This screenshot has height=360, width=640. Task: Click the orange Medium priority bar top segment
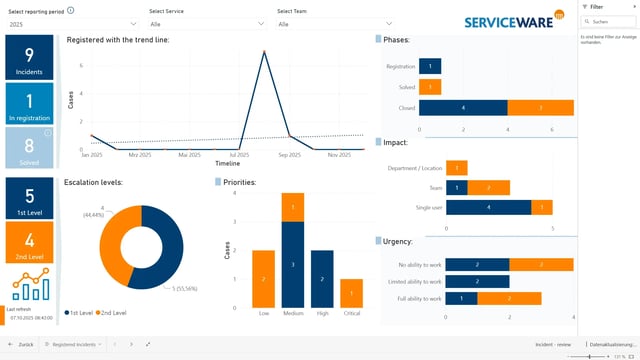coord(293,207)
